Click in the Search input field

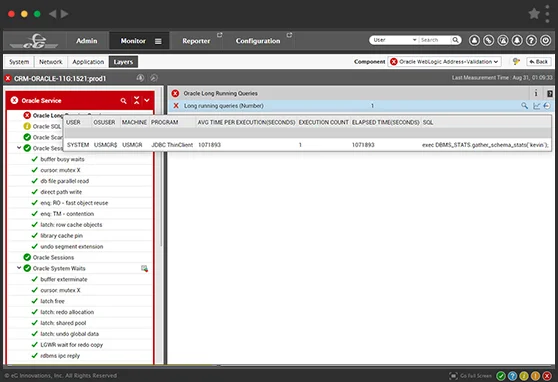point(435,40)
